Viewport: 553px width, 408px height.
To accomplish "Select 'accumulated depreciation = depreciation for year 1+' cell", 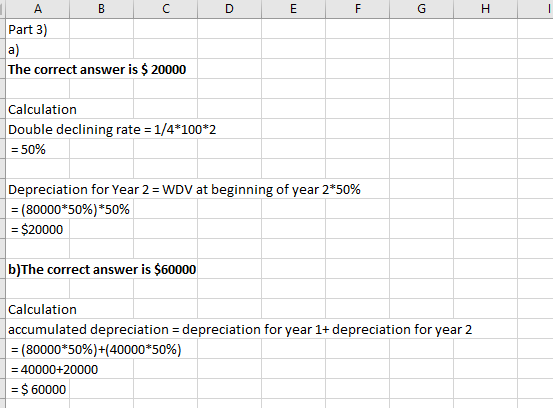I will click(240, 329).
